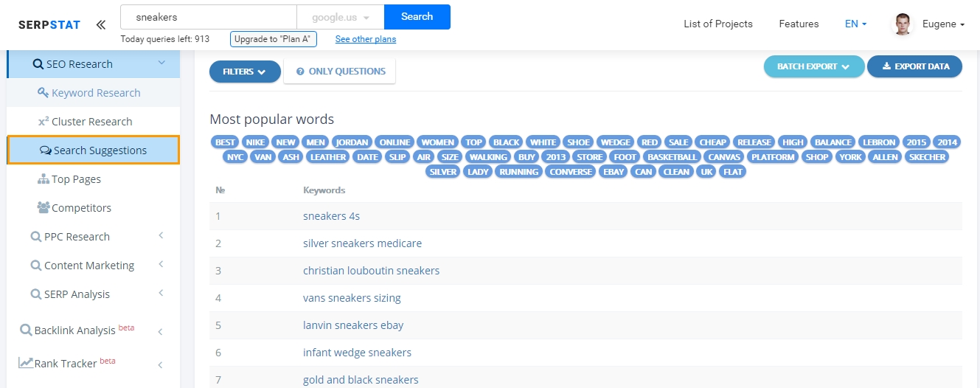Open Cluster Research in sidebar
980x388 pixels.
[94, 122]
